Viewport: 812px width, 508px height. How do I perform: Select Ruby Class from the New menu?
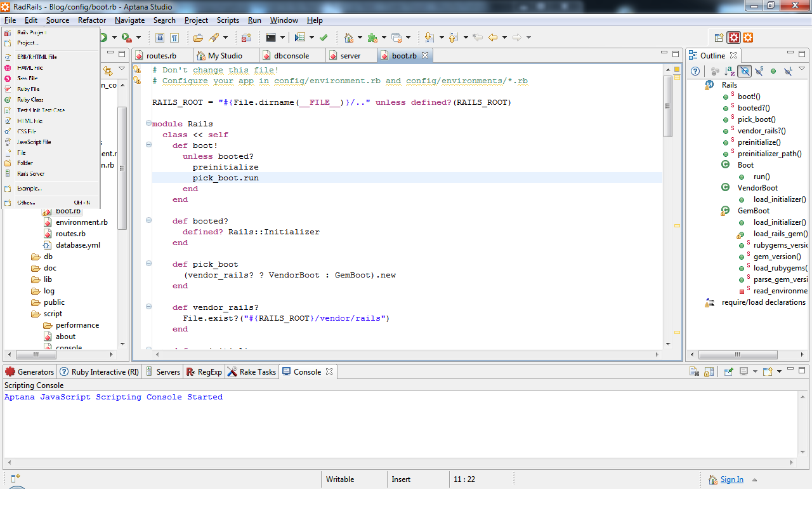[30, 100]
